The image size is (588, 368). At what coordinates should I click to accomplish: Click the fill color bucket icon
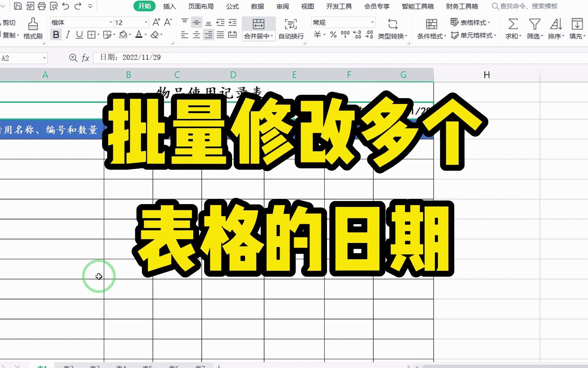point(123,35)
